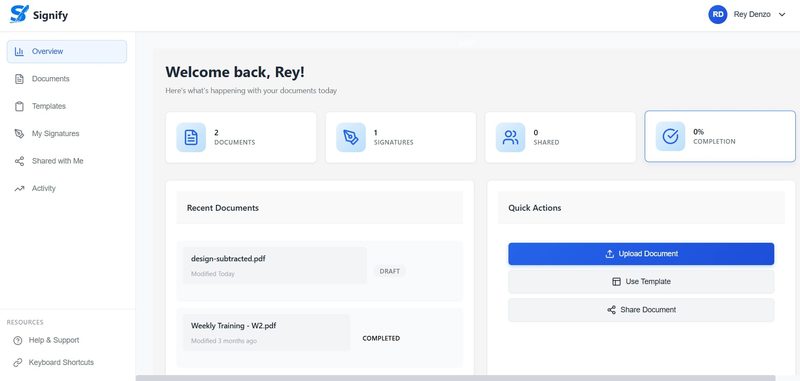Click the share icon in Share Document
The image size is (800, 381).
[x=611, y=310]
